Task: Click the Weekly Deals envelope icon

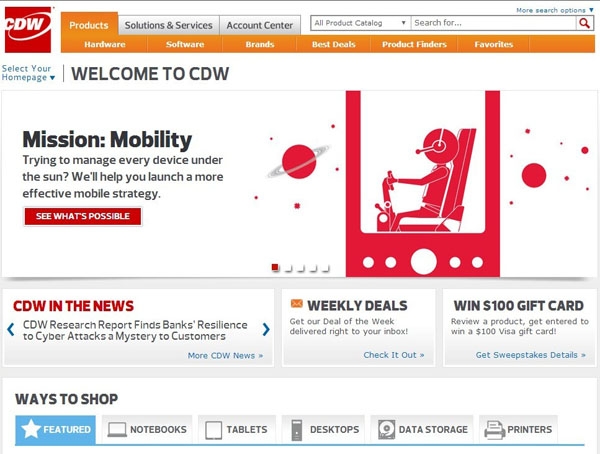Action: [x=297, y=304]
